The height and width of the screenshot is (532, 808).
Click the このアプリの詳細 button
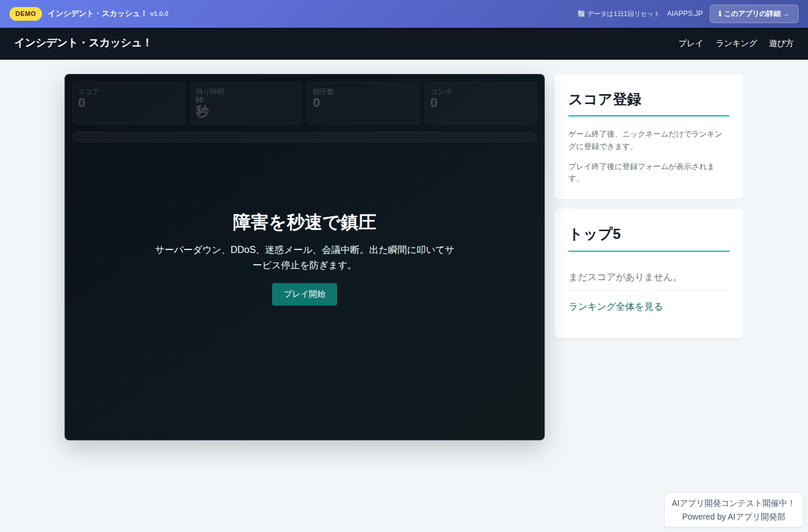point(754,14)
